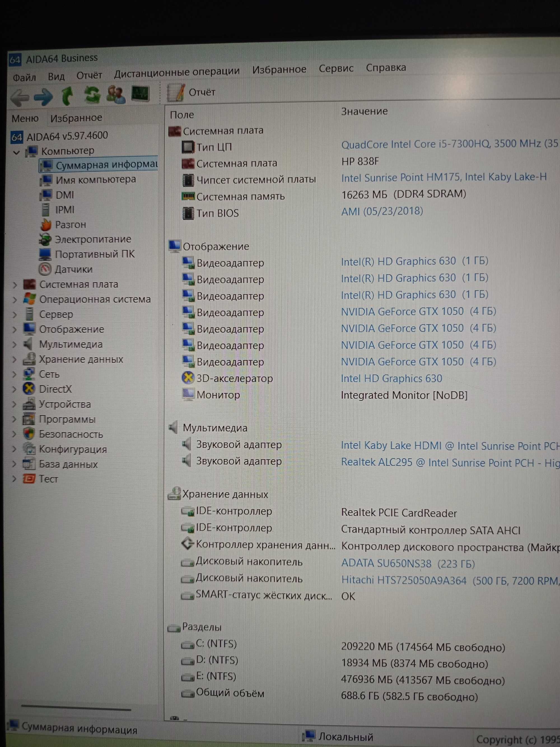Expand the Сеть tree node
Screen dimensions: 560x747
point(15,374)
